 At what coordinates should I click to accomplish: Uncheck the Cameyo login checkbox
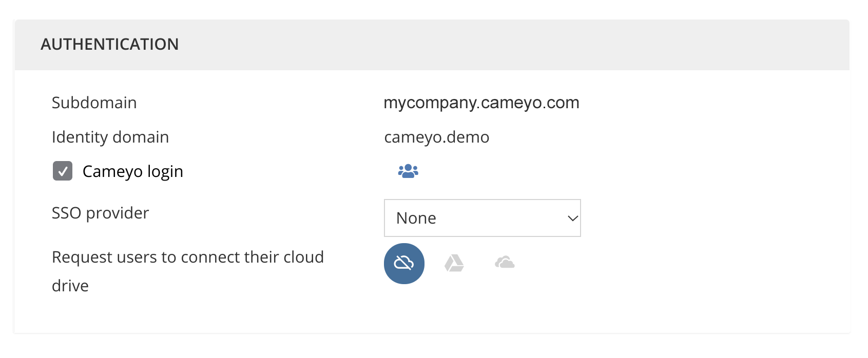point(63,171)
